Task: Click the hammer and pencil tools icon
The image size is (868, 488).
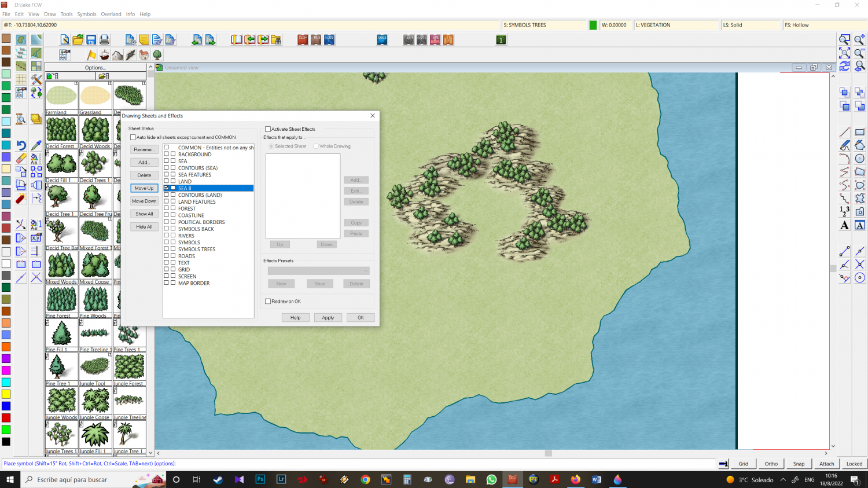Action: 36,79
